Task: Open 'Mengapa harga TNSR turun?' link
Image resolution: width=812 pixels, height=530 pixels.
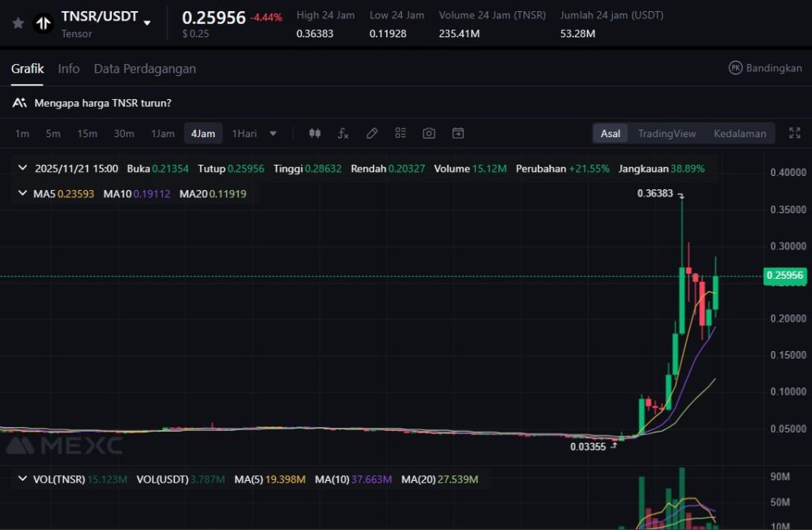Action: 102,103
